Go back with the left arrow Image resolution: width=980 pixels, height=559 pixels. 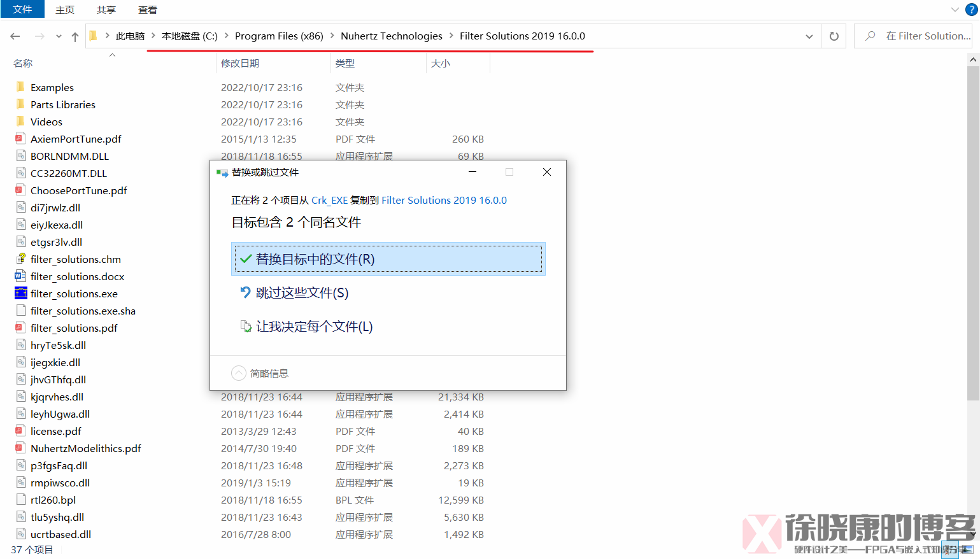15,36
